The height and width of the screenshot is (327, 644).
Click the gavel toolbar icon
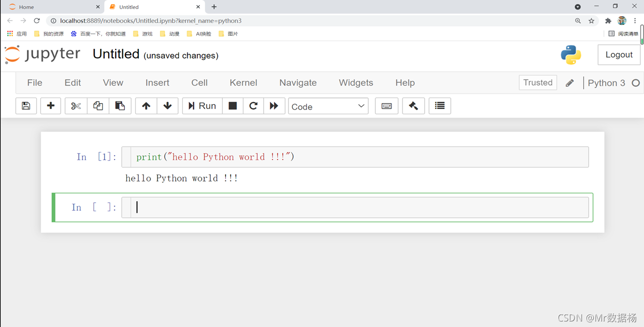(x=413, y=106)
